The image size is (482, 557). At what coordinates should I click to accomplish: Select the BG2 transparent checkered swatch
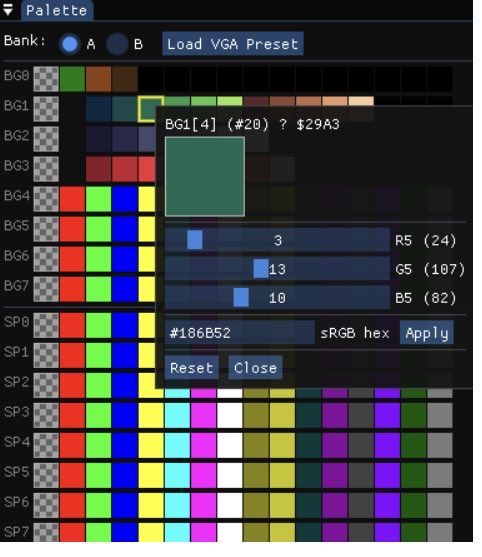46,139
